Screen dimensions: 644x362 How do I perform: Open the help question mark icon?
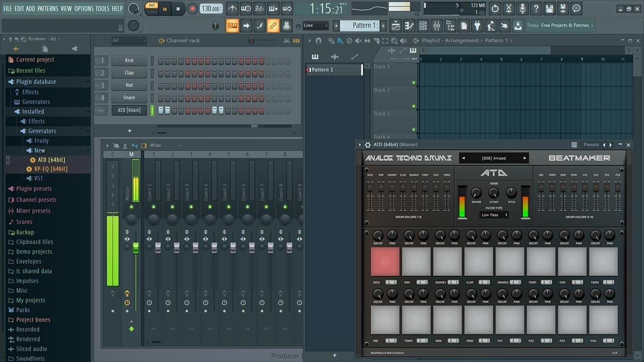(x=536, y=9)
